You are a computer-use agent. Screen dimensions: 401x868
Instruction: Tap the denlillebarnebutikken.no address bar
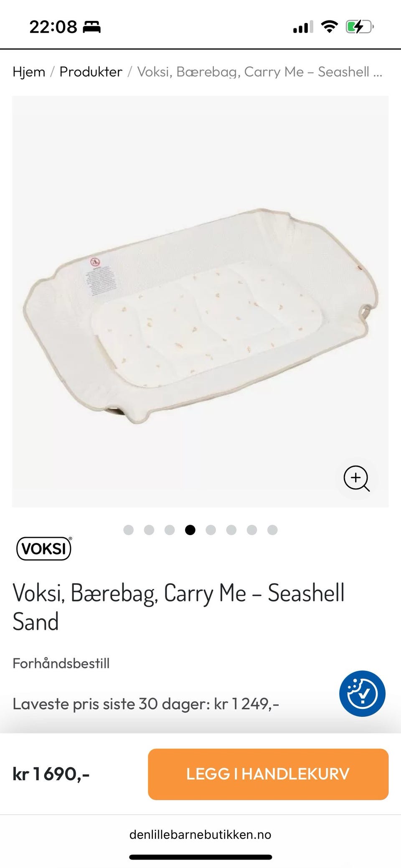(200, 835)
